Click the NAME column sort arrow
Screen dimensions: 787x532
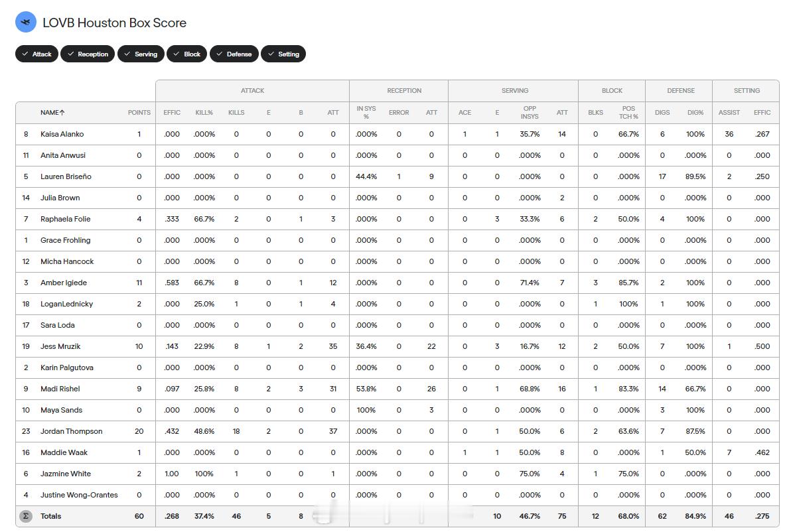pyautogui.click(x=62, y=112)
